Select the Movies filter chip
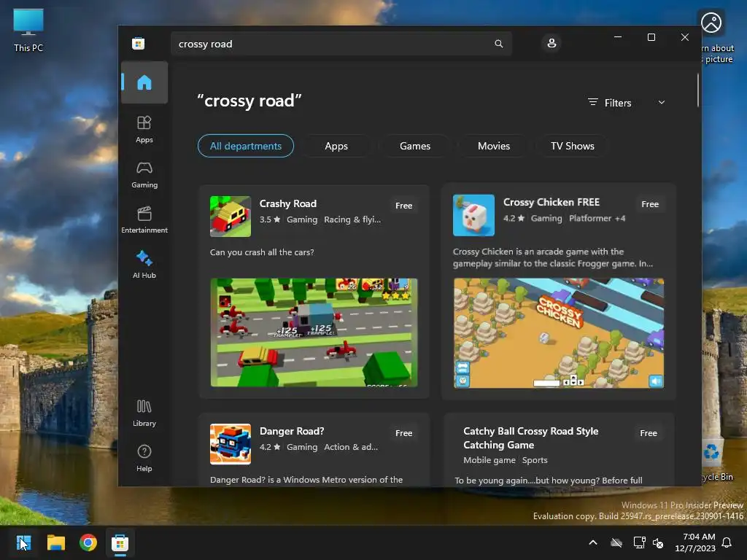Viewport: 747px width, 560px height. (x=494, y=146)
